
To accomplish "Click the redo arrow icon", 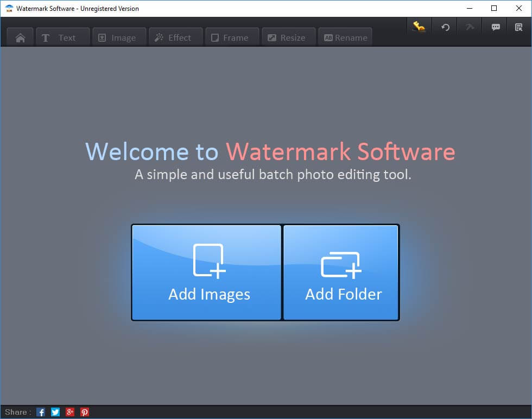I will point(470,27).
